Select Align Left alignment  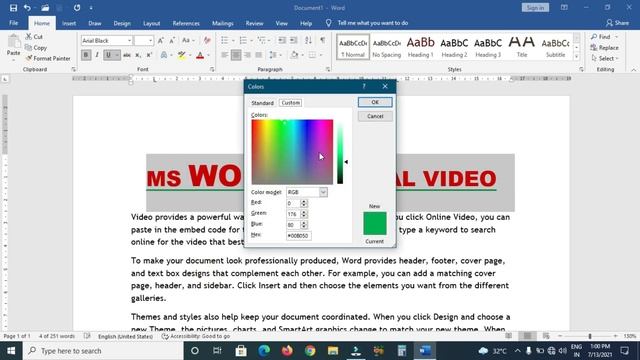tap(224, 55)
